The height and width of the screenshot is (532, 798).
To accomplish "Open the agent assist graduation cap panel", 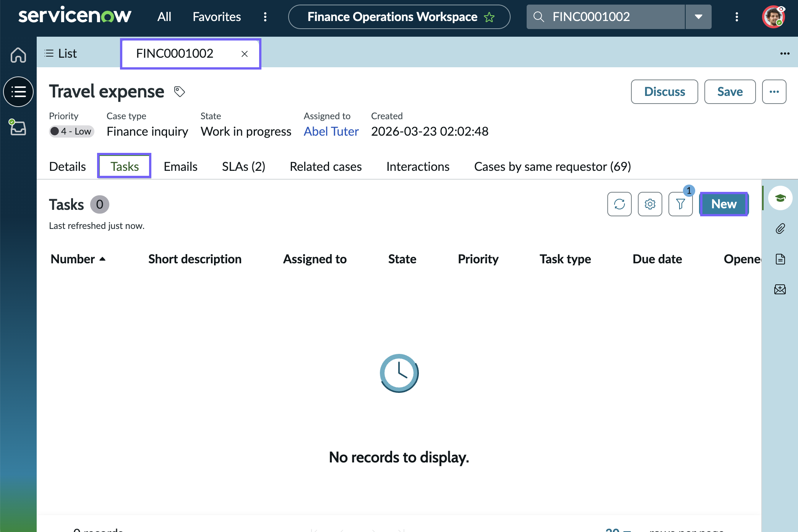I will point(780,198).
